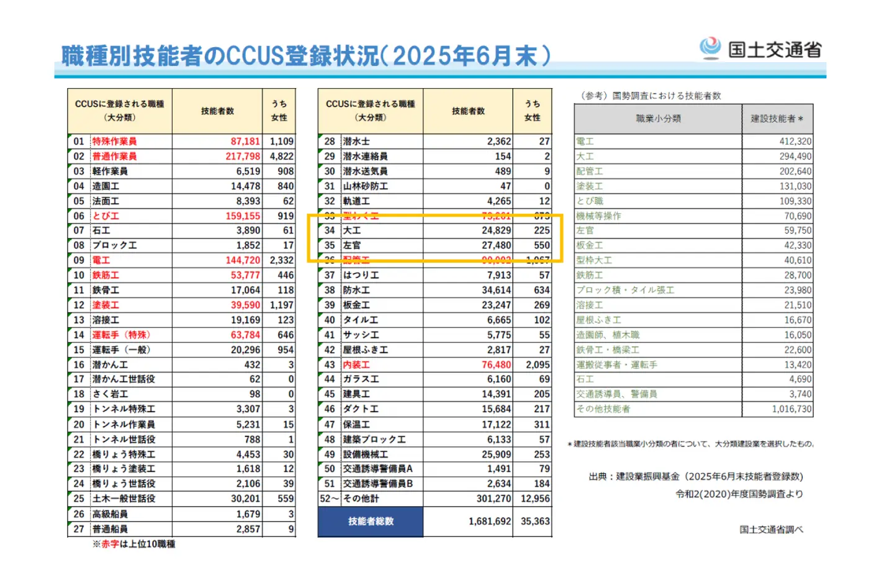Click the 国土交通省調べ text
Screen dimensions: 874x588
(771, 530)
